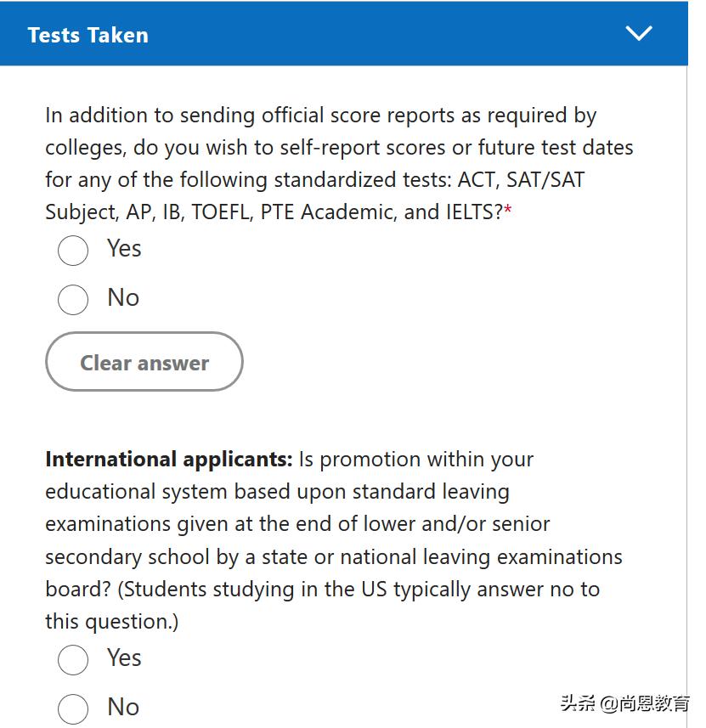Click the rounded Clear answer pill control

144,362
